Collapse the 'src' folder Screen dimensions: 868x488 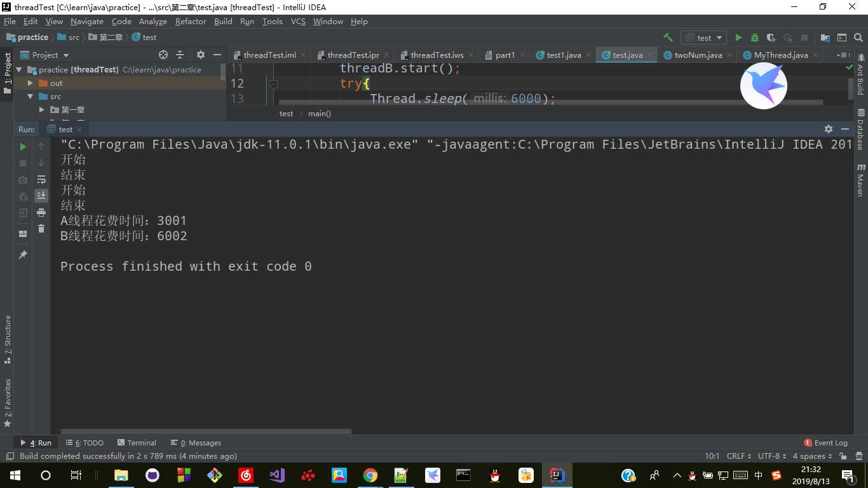coord(30,97)
